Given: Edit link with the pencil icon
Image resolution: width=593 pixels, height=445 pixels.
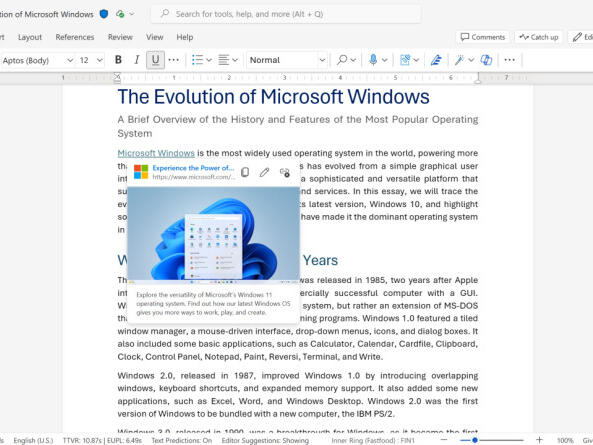Looking at the screenshot, I should click(264, 172).
